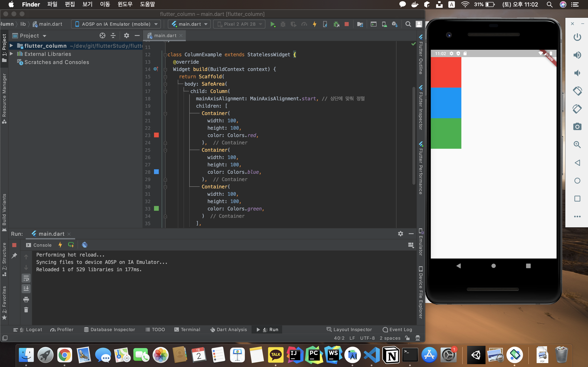The image size is (588, 367).
Task: Expand the flutter_column project tree node
Action: 11,46
